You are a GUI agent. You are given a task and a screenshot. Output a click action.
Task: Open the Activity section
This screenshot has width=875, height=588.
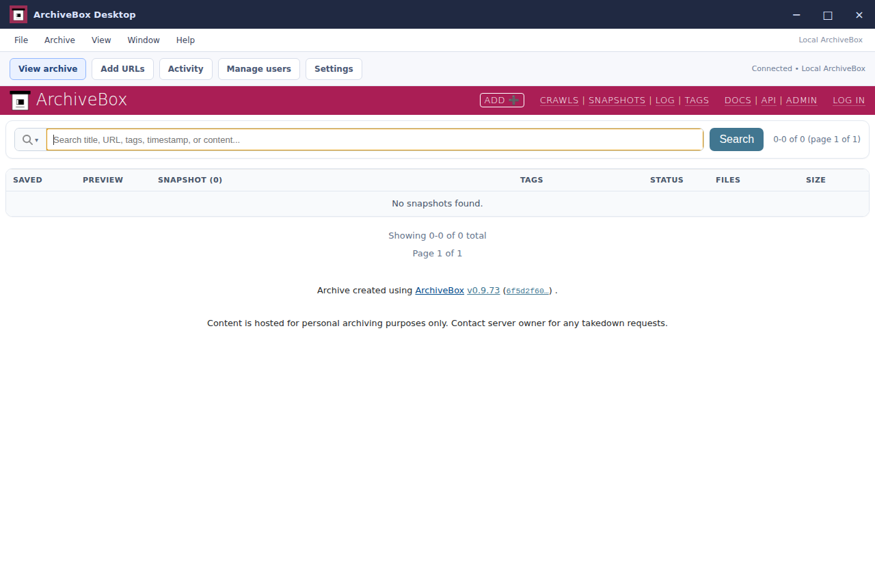tap(186, 69)
